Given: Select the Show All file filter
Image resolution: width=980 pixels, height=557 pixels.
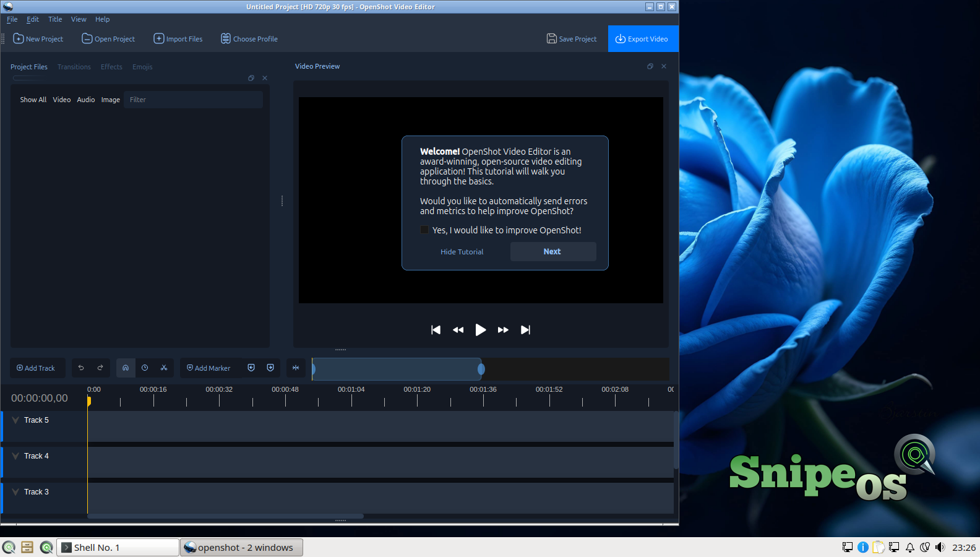Looking at the screenshot, I should point(33,100).
